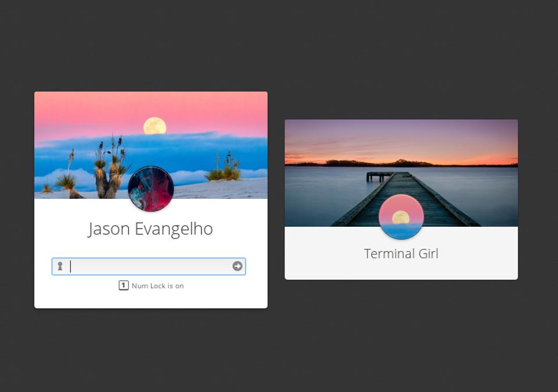Select Jason Evangelho's round avatar

point(151,189)
